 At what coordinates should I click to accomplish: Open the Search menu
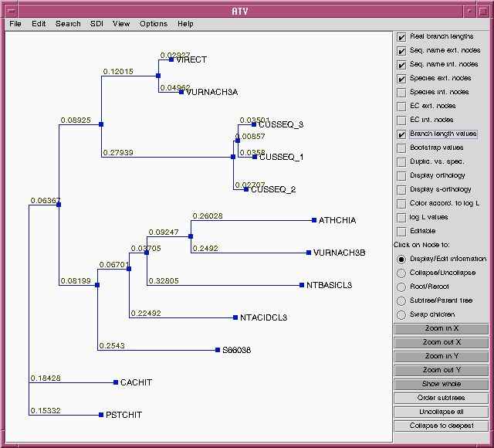(x=68, y=24)
